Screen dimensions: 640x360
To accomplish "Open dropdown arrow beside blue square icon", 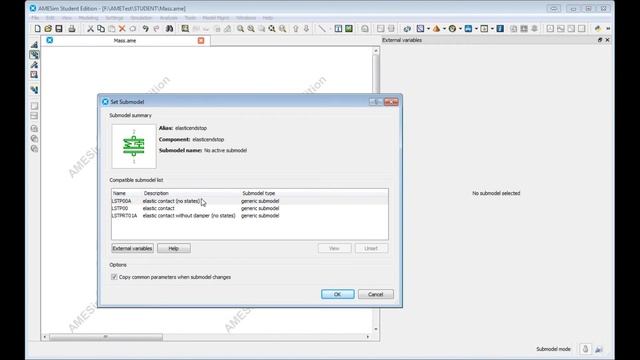I will 476,29.
